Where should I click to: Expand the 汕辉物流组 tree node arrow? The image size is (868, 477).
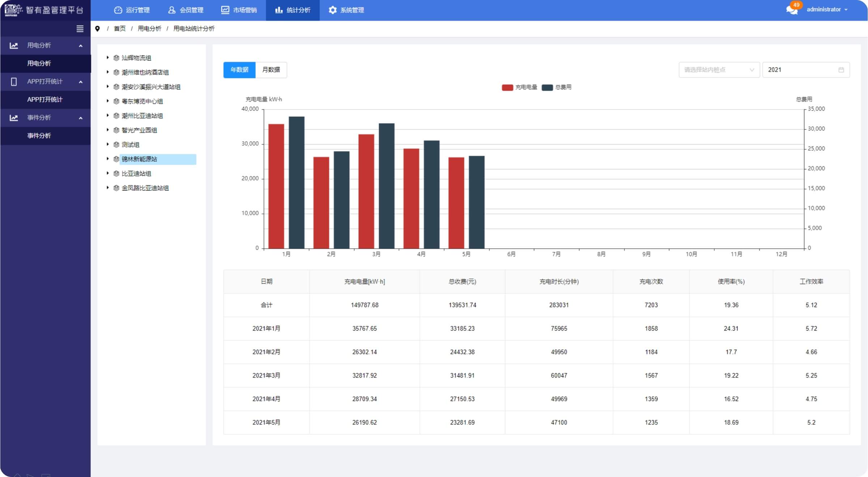[107, 57]
